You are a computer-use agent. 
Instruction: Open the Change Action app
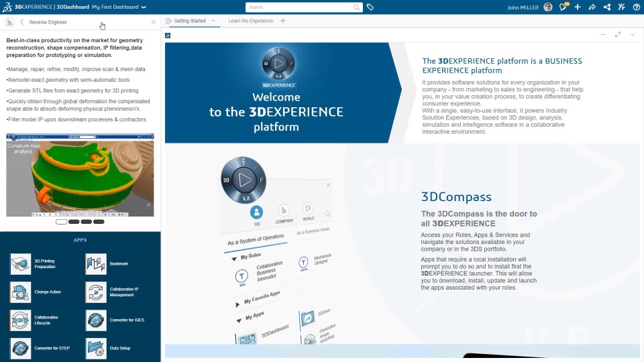(20, 292)
